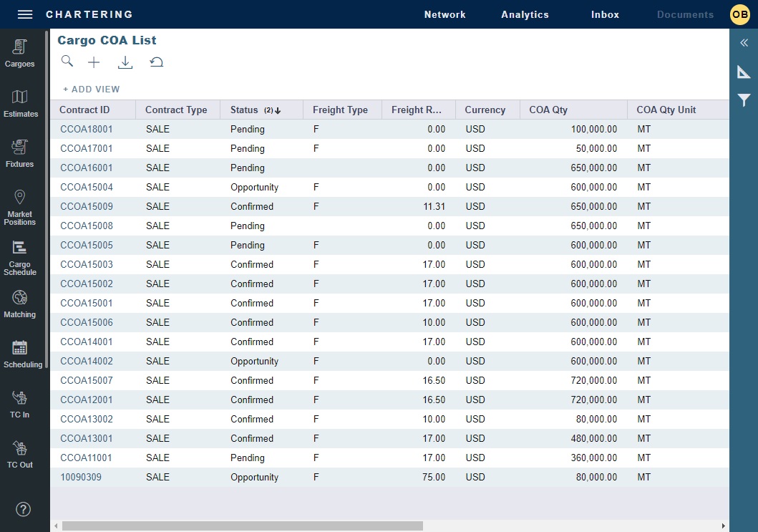This screenshot has height=532, width=758.
Task: Click the search magnifier icon
Action: coord(67,62)
